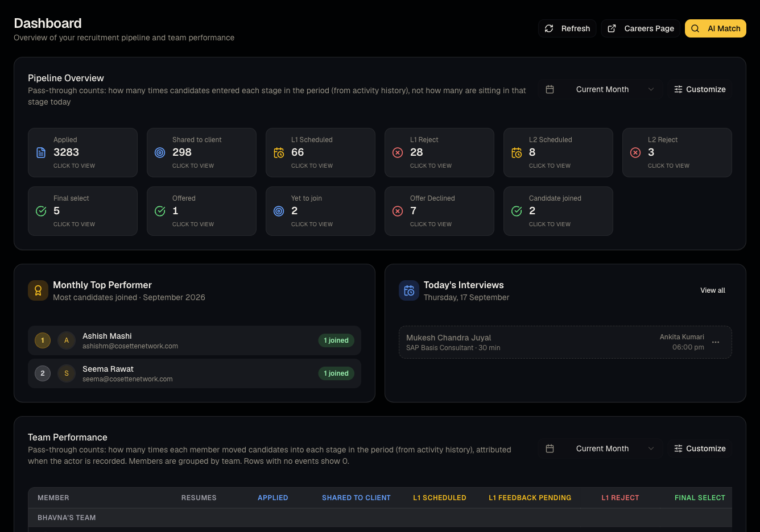The width and height of the screenshot is (760, 532).
Task: Click rank 2 badge for Seema Rawat
Action: coord(43,373)
